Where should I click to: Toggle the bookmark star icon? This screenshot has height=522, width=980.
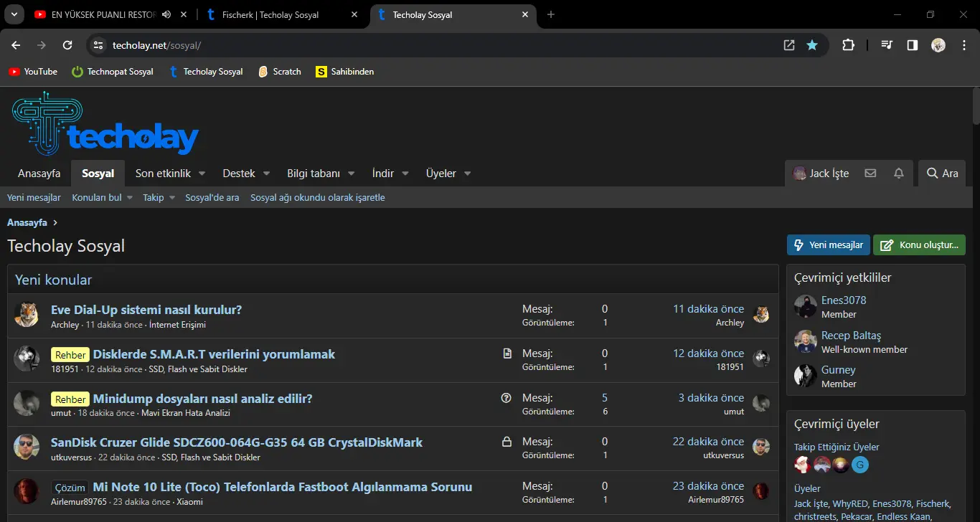[x=812, y=45]
